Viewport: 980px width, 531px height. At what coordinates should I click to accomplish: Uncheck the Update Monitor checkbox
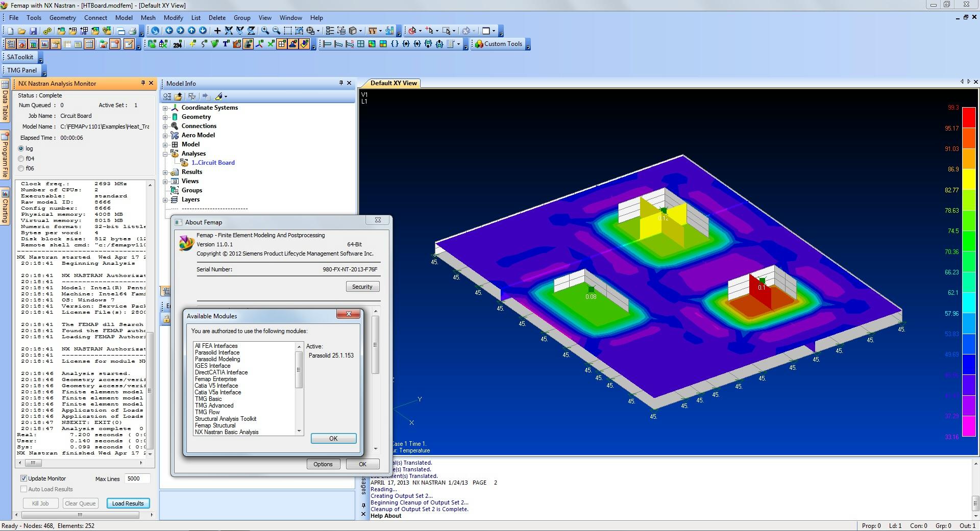pyautogui.click(x=24, y=478)
